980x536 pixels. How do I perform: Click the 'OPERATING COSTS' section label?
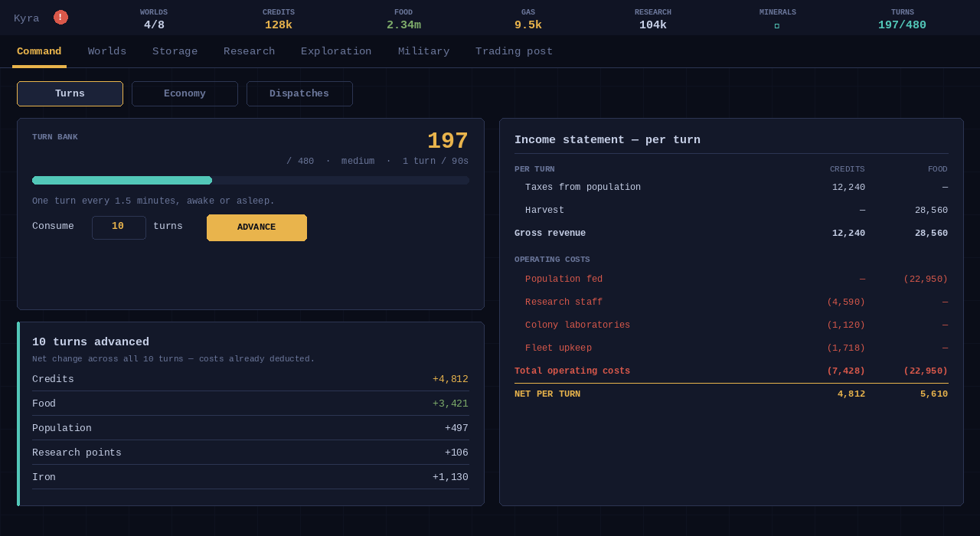pos(552,260)
